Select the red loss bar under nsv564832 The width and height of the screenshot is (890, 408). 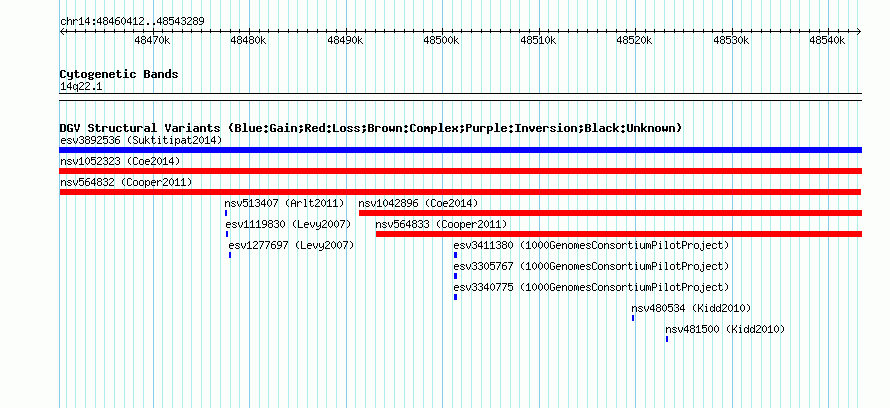pos(460,192)
